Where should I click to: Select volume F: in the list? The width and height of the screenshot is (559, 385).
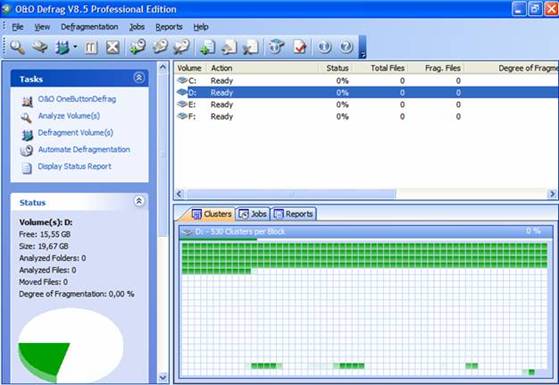pos(366,117)
